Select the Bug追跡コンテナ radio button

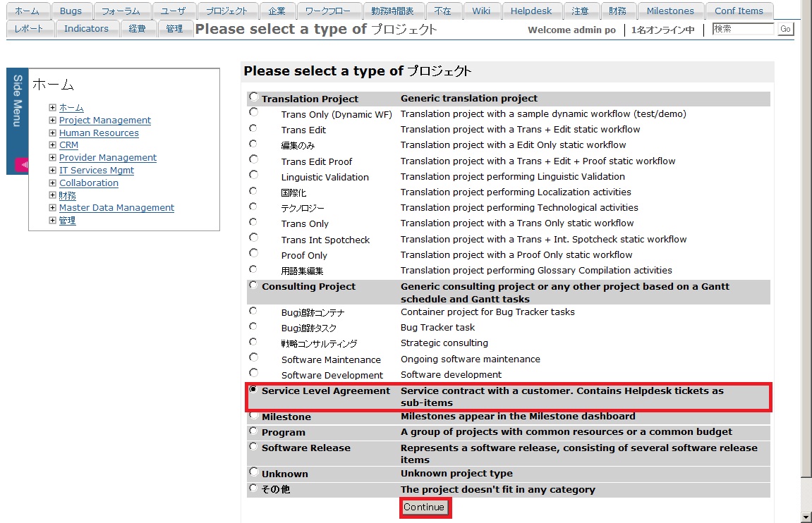pyautogui.click(x=253, y=310)
